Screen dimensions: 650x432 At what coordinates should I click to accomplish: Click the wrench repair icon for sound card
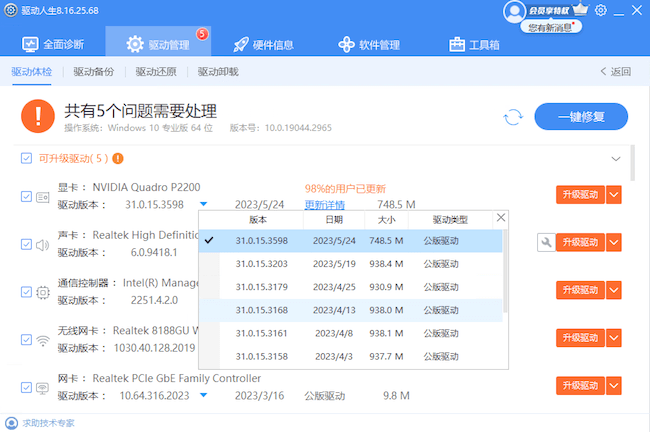[x=546, y=242]
